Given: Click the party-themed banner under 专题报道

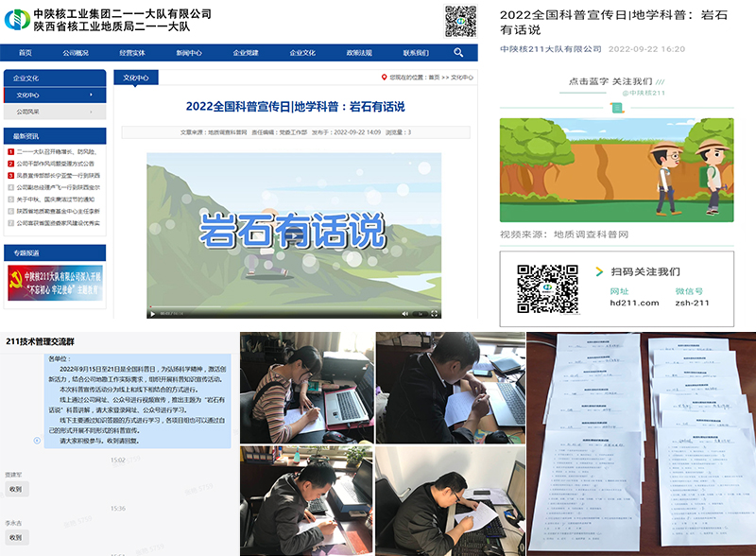Looking at the screenshot, I should pyautogui.click(x=54, y=283).
